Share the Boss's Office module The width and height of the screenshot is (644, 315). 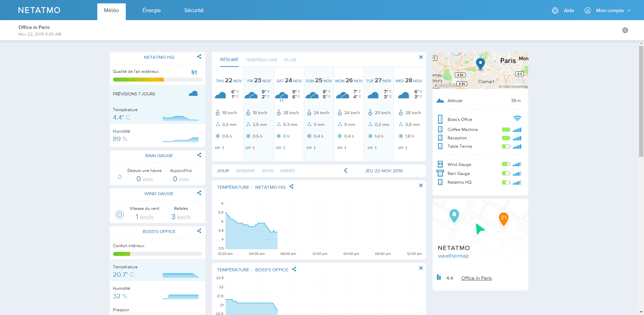click(x=199, y=231)
